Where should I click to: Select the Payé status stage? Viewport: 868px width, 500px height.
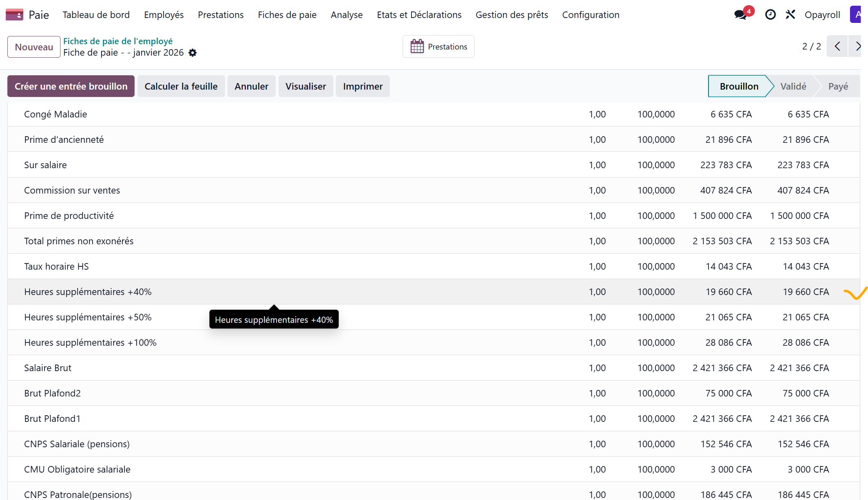pos(838,86)
